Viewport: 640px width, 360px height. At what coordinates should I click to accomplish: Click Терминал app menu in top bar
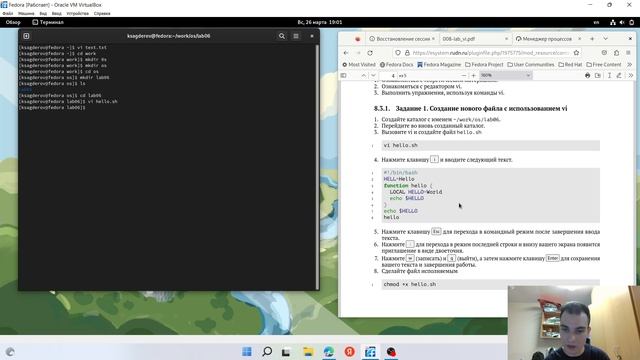pos(48,22)
